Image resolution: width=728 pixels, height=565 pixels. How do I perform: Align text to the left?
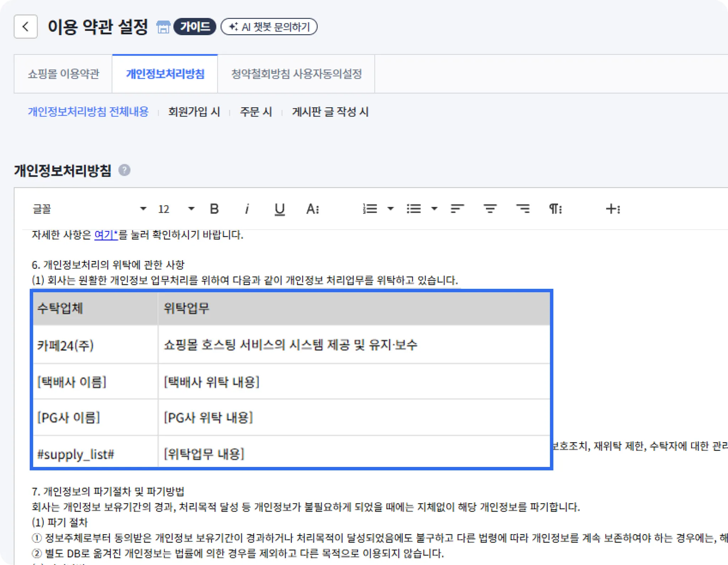(x=457, y=209)
